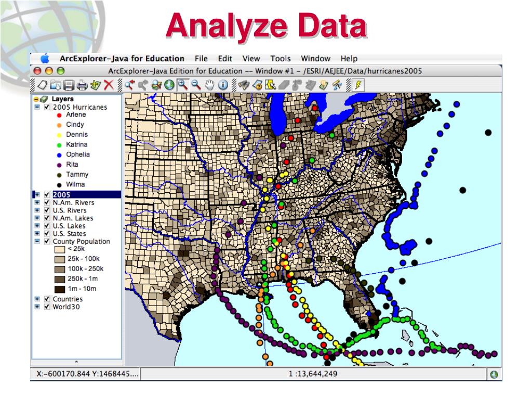Select the Measure ruler tool
This screenshot has width=532, height=399.
click(337, 85)
